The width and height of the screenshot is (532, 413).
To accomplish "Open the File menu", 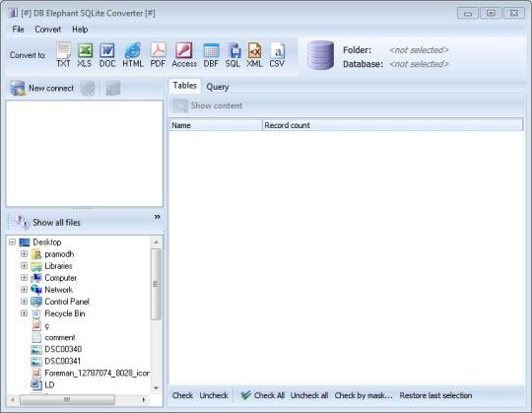I will pyautogui.click(x=18, y=30).
